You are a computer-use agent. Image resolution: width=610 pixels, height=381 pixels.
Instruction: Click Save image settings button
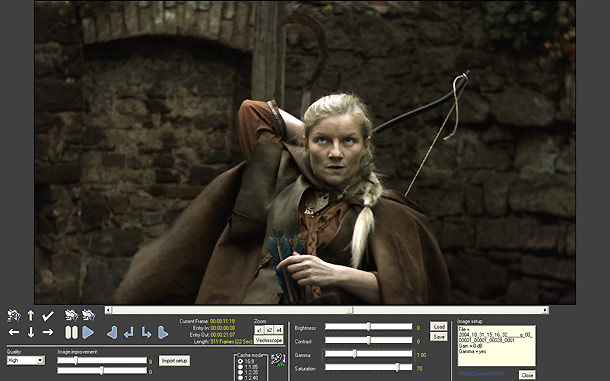(x=439, y=337)
